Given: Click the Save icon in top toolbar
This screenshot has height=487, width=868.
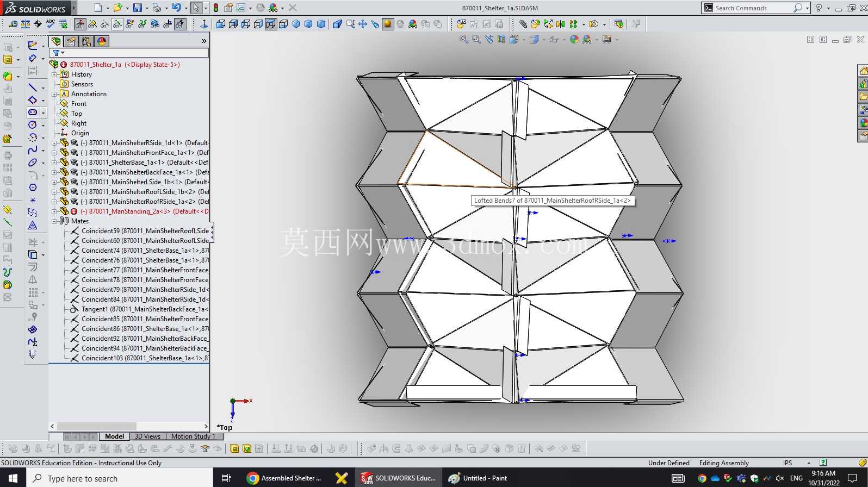Looking at the screenshot, I should point(138,8).
